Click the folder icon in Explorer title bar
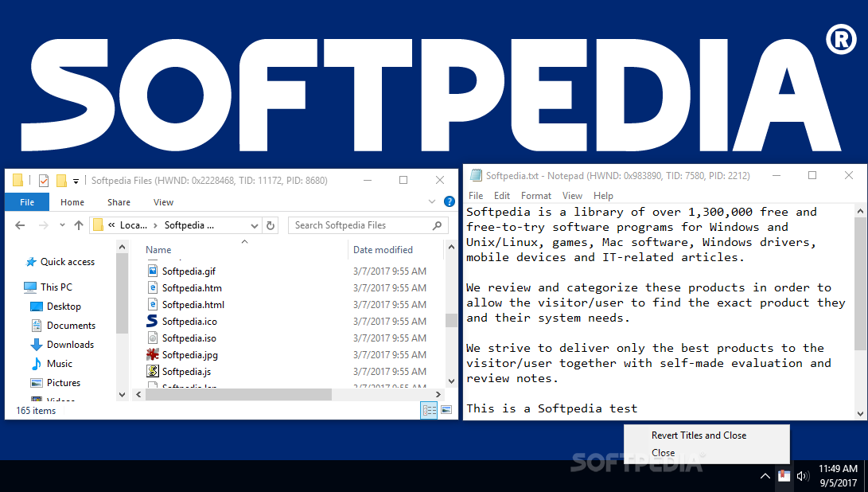Image resolution: width=868 pixels, height=492 pixels. point(18,181)
